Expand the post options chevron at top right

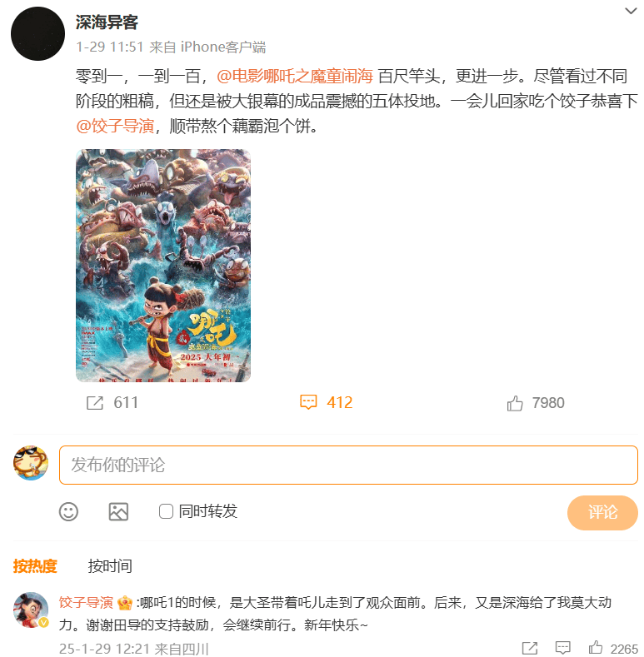(631, 11)
